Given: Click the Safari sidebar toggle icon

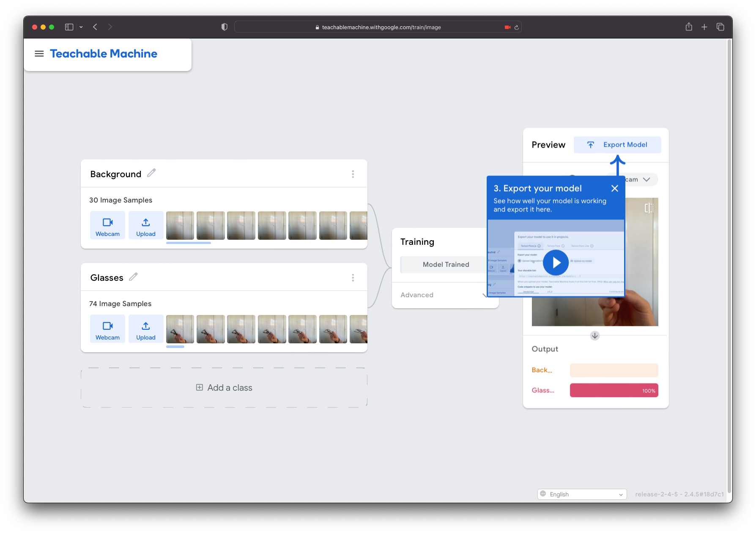Looking at the screenshot, I should pyautogui.click(x=69, y=27).
